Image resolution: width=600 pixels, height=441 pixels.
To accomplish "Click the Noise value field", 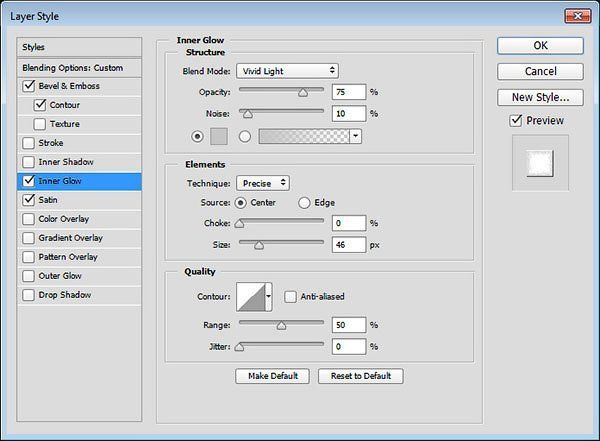I will pos(349,114).
